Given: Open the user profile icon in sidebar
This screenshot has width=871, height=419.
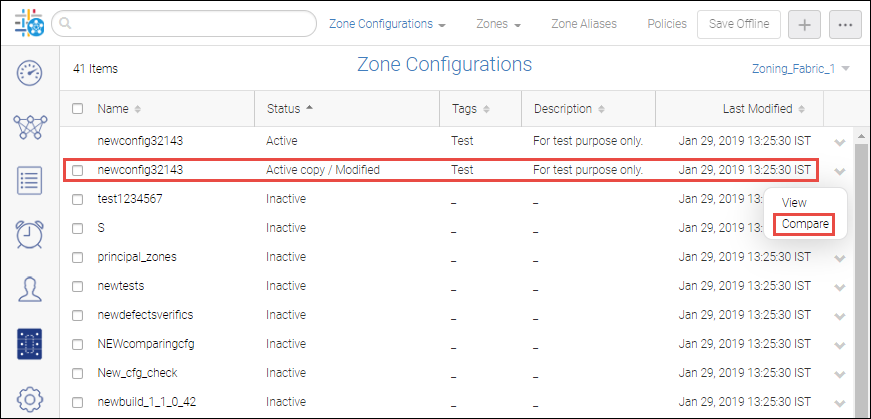Looking at the screenshot, I should click(x=29, y=290).
